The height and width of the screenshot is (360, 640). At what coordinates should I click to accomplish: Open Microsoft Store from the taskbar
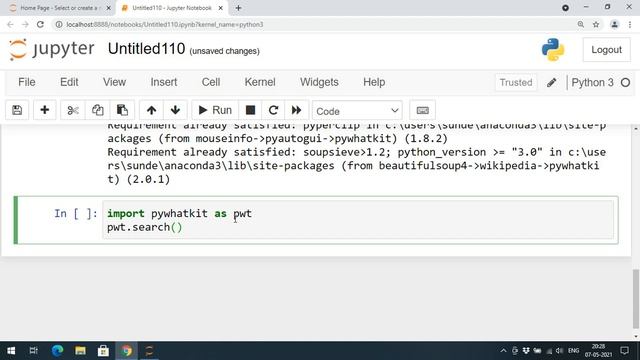pyautogui.click(x=103, y=351)
